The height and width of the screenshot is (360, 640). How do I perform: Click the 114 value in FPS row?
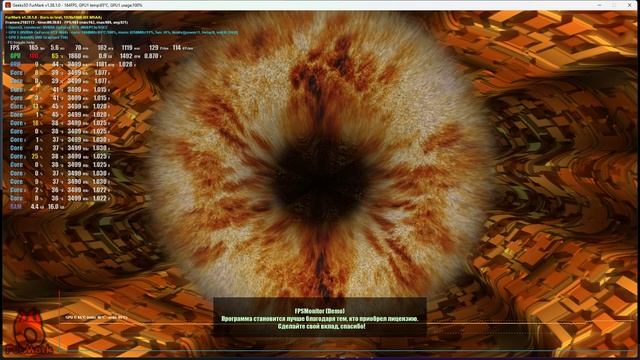[176, 48]
